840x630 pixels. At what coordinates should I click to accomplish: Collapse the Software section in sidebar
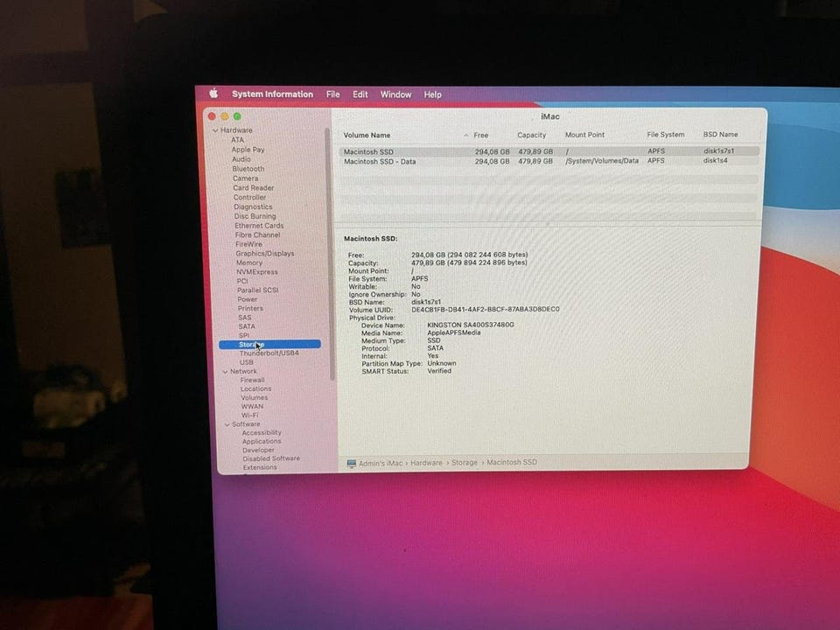227,423
